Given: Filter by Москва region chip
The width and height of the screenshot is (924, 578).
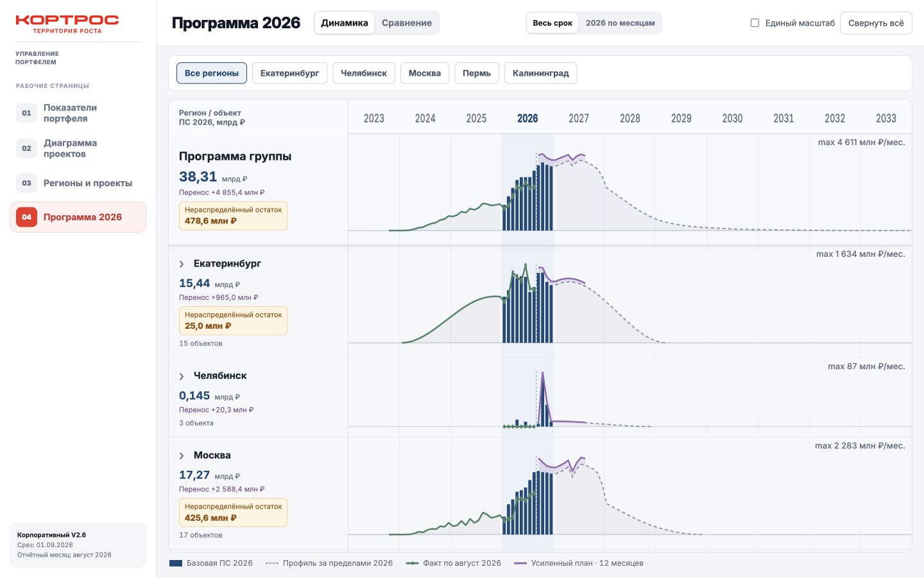Looking at the screenshot, I should tap(425, 73).
